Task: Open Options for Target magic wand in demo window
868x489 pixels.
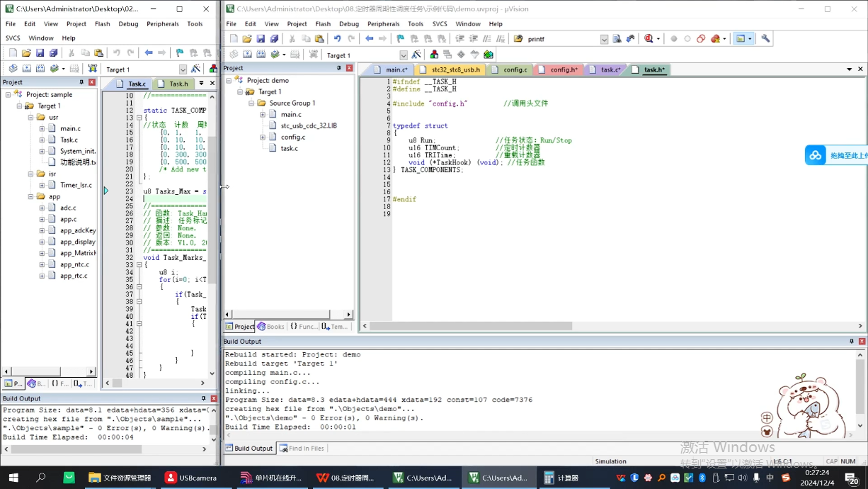Action: coord(416,55)
